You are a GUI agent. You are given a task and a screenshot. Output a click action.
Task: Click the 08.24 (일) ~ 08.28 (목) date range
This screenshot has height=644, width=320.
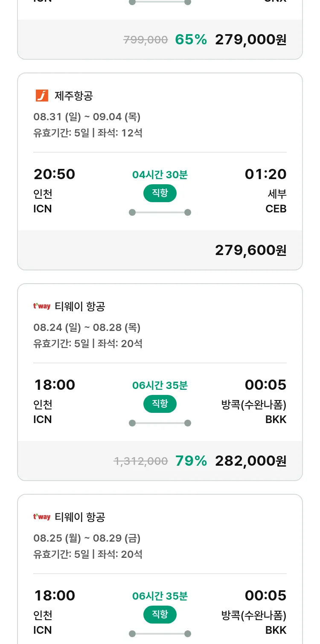coord(87,328)
